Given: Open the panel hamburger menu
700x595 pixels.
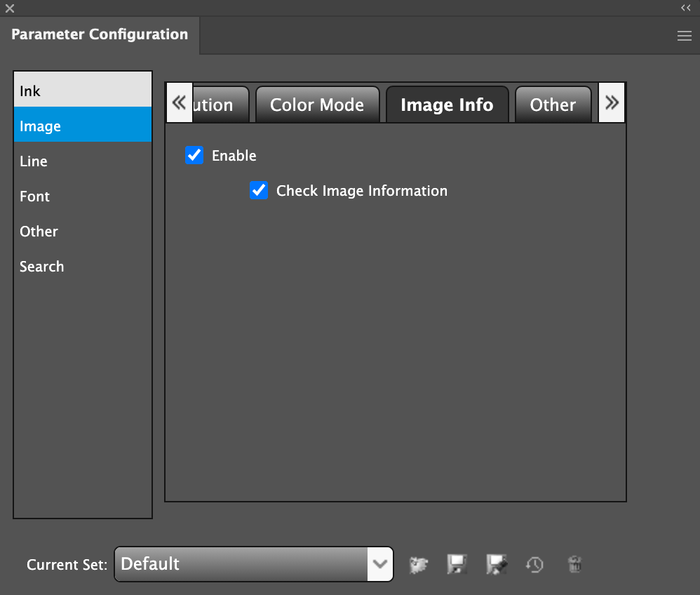Looking at the screenshot, I should click(685, 36).
